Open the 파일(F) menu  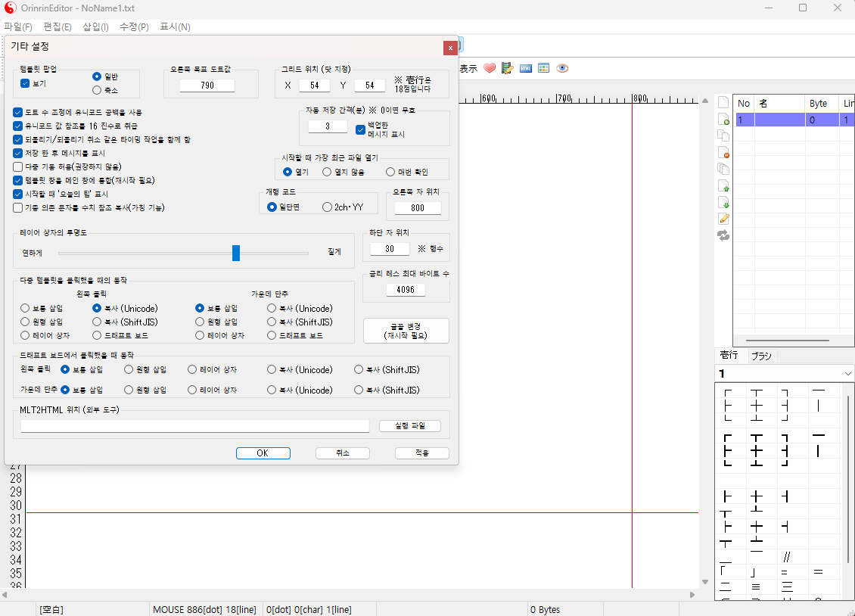[x=18, y=26]
